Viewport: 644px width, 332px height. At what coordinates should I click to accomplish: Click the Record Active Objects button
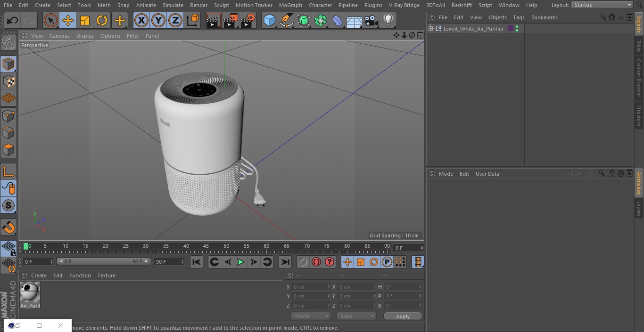click(303, 262)
